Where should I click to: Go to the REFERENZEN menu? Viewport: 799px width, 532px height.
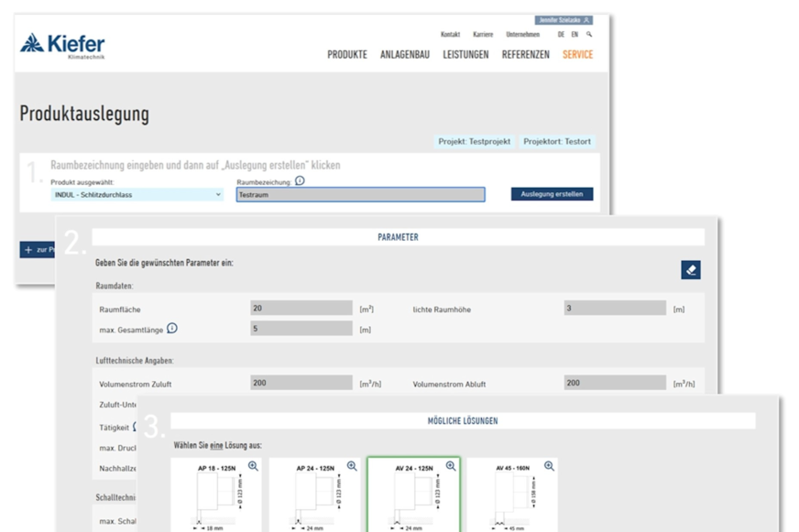point(525,55)
